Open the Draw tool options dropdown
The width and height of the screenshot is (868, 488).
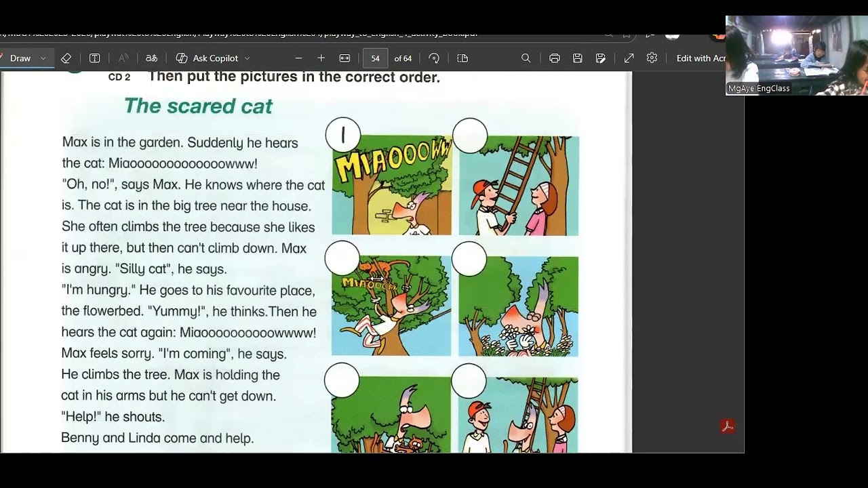tap(43, 58)
